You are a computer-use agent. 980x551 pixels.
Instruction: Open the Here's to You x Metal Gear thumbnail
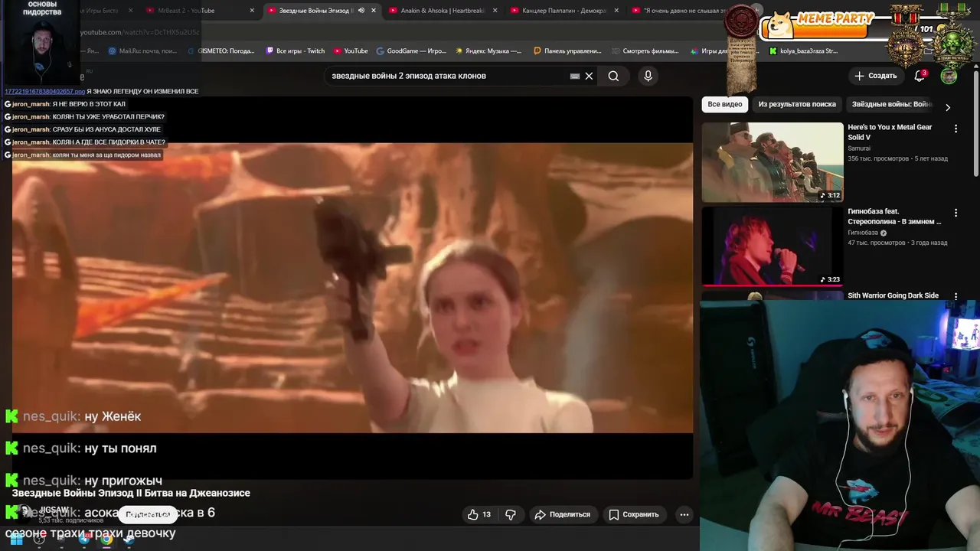point(773,162)
